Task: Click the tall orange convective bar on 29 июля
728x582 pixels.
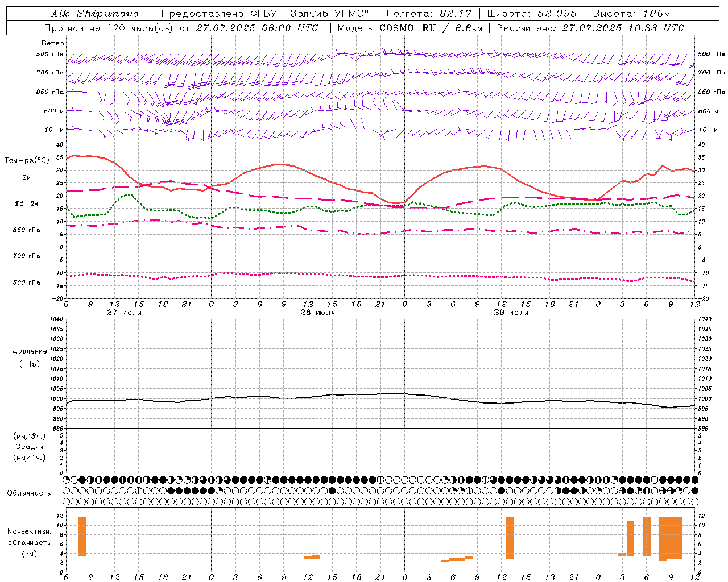Action: (x=510, y=538)
